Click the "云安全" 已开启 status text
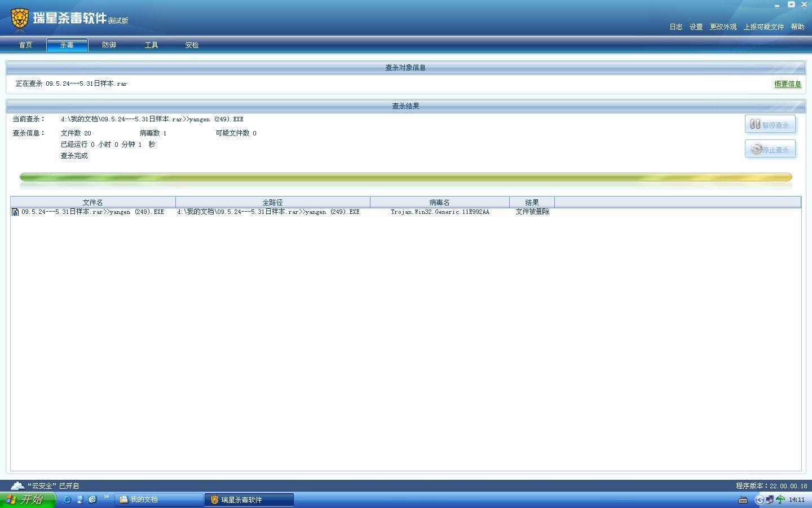The image size is (812, 508). [53, 485]
